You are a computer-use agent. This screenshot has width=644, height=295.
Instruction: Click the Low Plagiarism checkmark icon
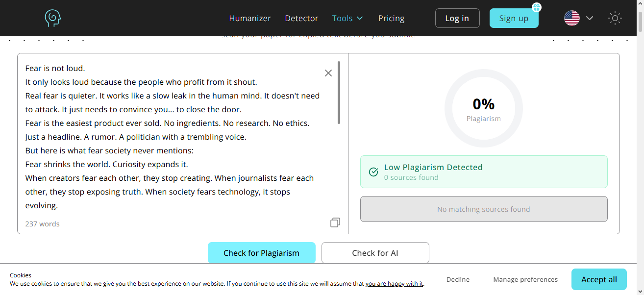coord(373,172)
